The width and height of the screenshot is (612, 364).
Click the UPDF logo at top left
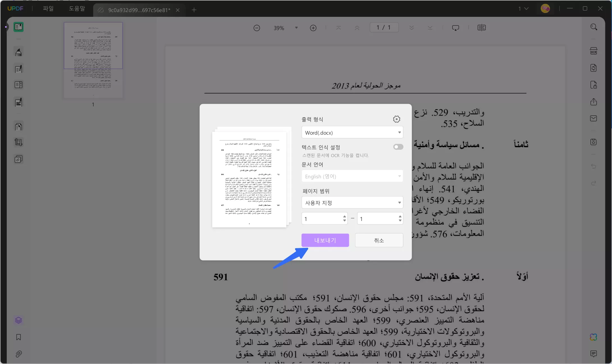pyautogui.click(x=15, y=8)
